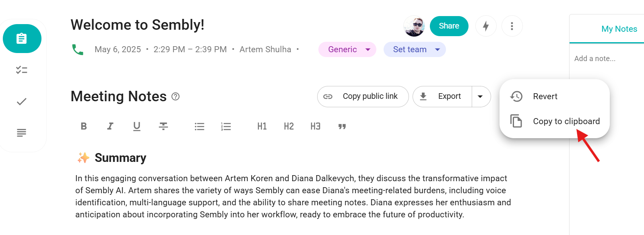
Task: Click the Add a note input field
Action: point(604,59)
